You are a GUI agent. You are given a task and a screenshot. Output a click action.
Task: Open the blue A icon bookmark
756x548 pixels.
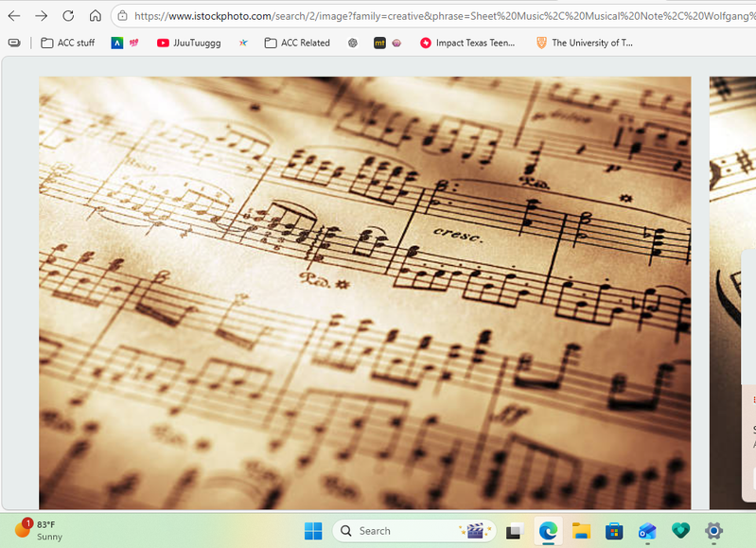click(116, 43)
